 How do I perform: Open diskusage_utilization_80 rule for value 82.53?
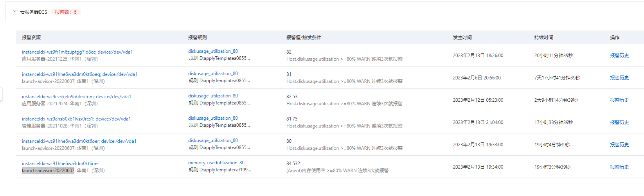click(x=213, y=96)
